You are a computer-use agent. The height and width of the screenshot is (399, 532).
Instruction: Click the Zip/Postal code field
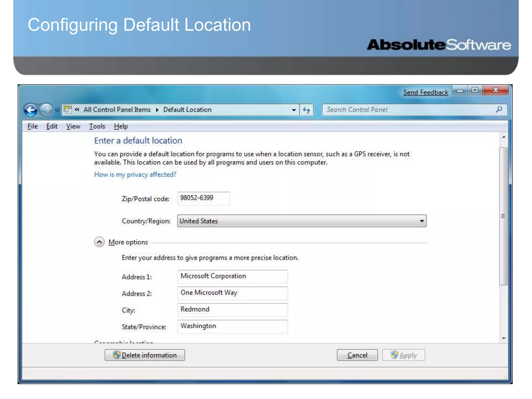pos(203,198)
